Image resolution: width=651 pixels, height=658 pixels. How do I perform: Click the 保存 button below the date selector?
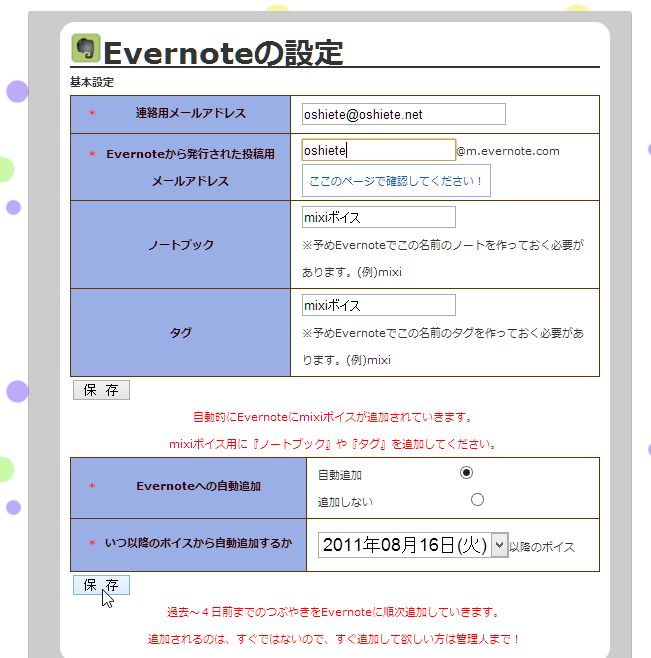(101, 585)
